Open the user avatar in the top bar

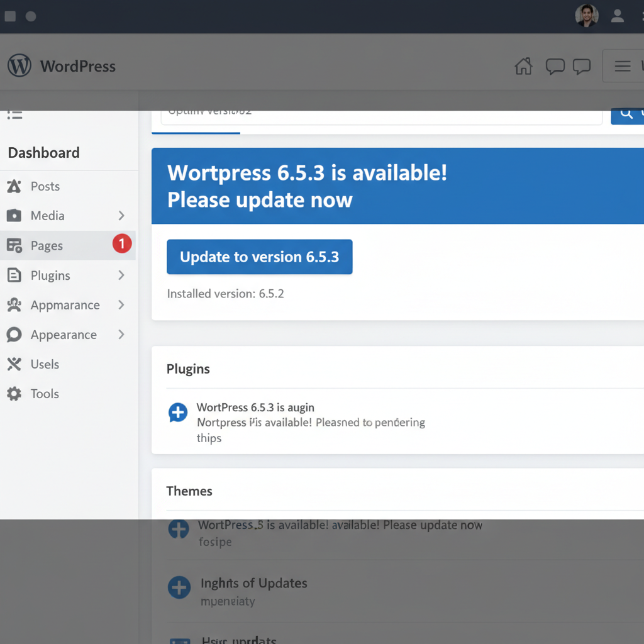586,16
